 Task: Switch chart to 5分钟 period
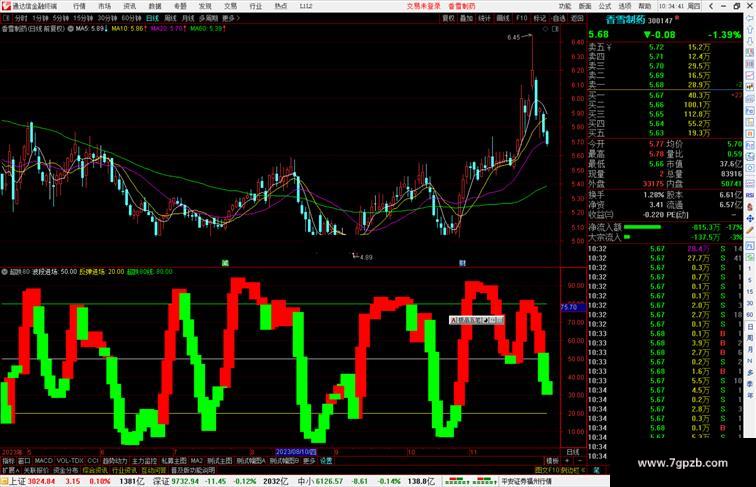61,18
